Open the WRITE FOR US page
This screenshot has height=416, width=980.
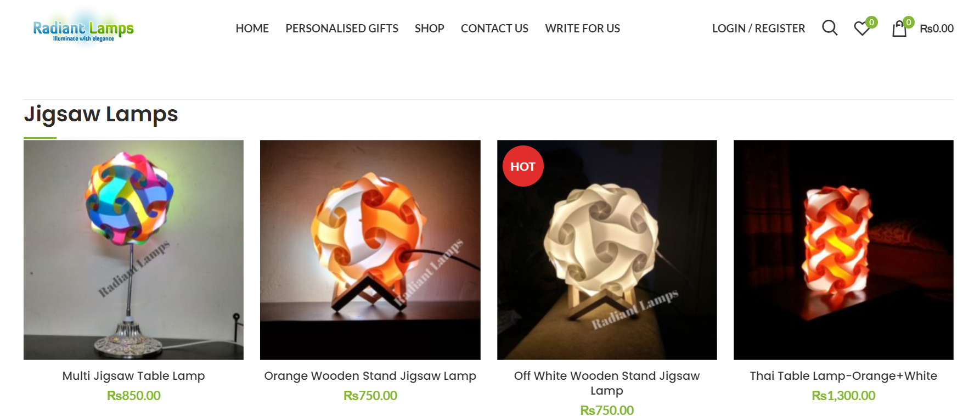coord(583,29)
